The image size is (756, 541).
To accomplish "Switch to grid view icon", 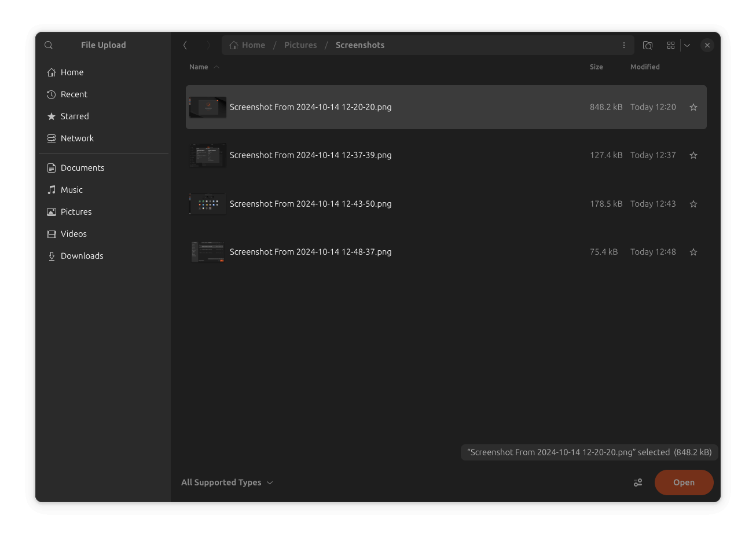I will (671, 45).
